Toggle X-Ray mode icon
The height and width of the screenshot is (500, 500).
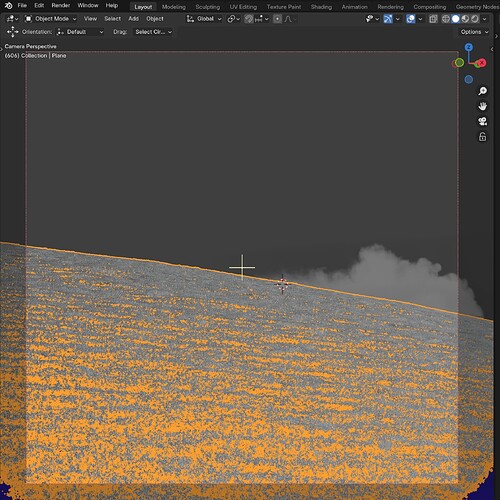(433, 19)
